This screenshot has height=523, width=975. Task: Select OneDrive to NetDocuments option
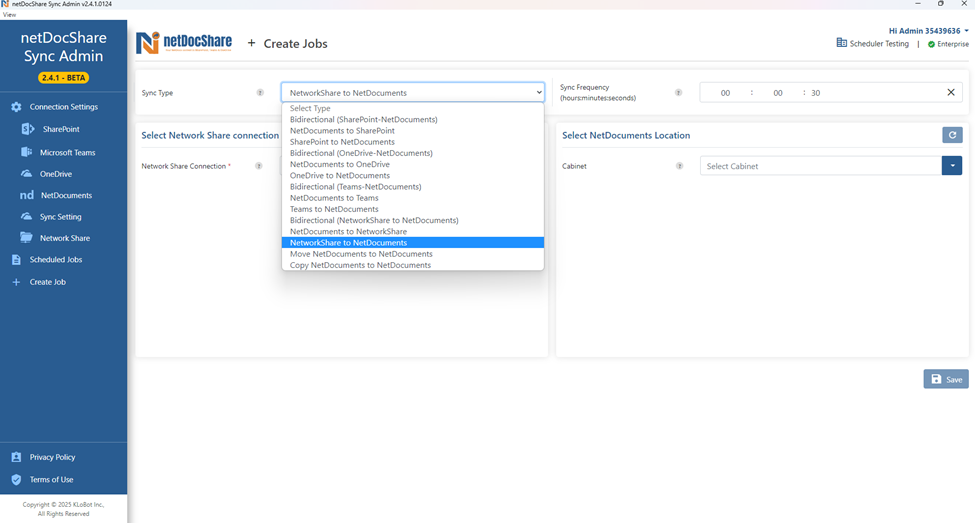pos(413,175)
